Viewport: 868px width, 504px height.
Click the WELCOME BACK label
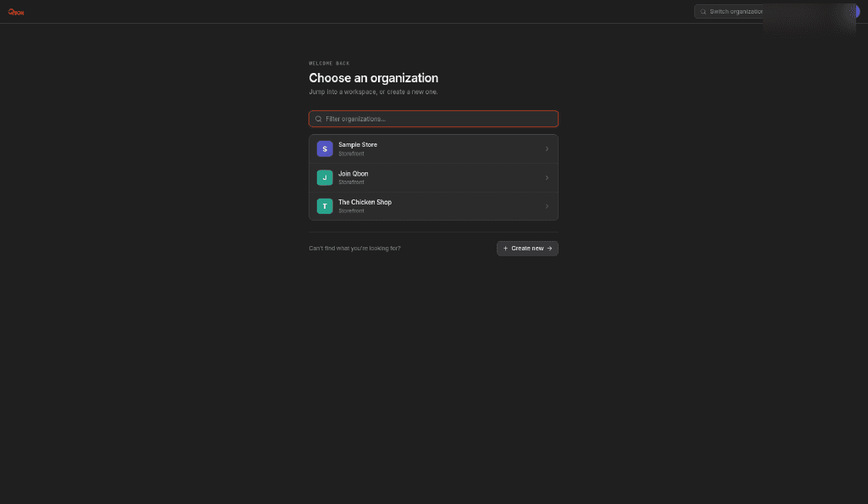330,63
